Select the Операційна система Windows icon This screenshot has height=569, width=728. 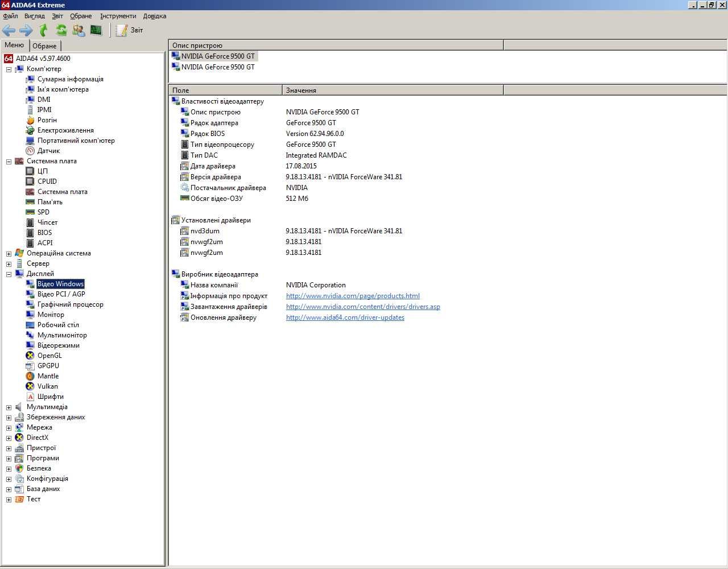point(19,253)
